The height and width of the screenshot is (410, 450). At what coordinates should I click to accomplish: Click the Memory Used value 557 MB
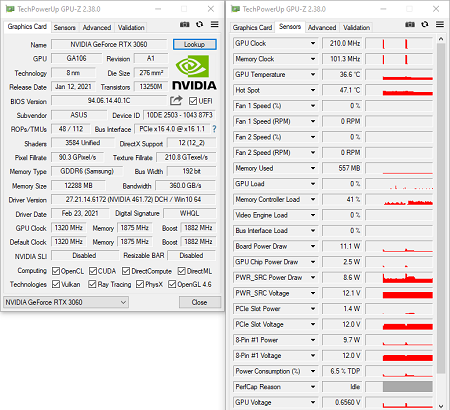tap(342, 168)
